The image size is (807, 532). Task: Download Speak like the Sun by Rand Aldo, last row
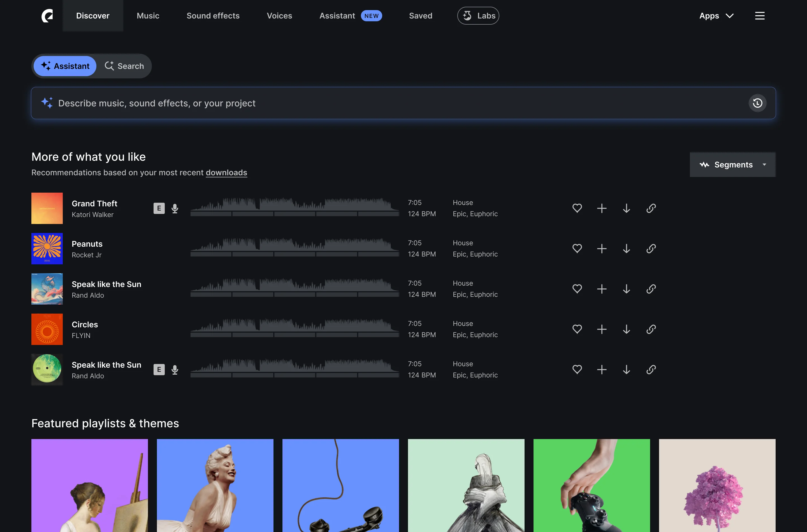(626, 370)
